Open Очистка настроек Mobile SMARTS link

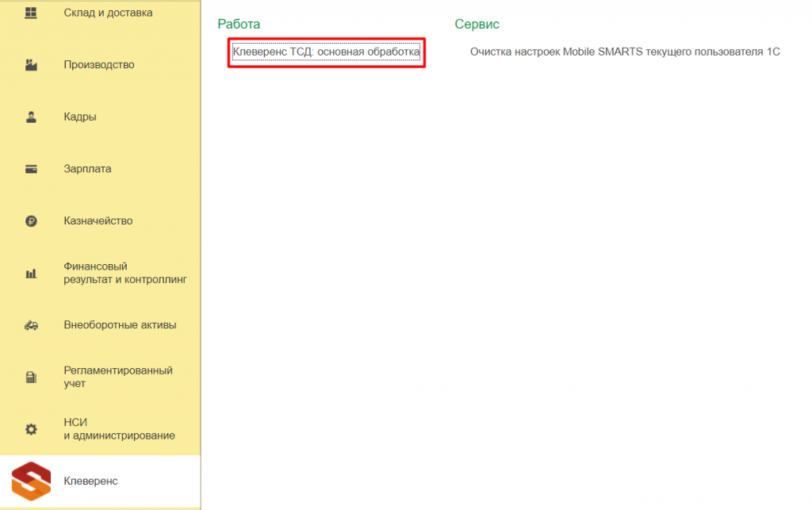(625, 52)
